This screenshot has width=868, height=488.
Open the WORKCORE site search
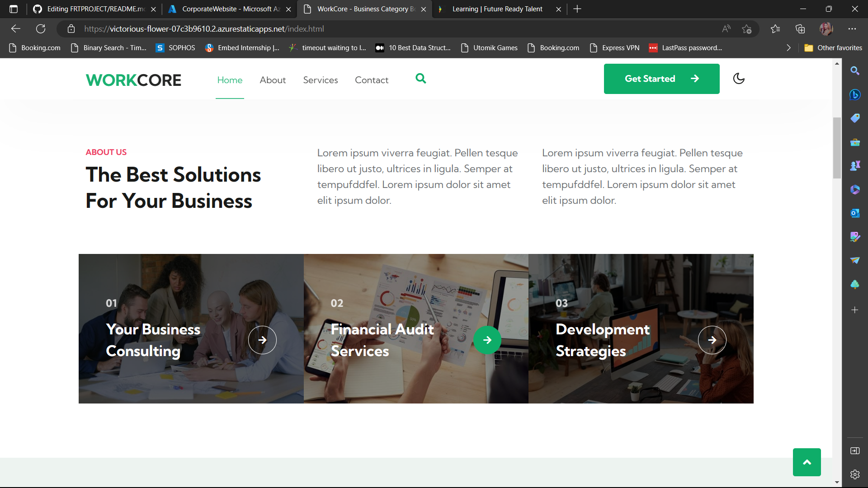click(421, 79)
